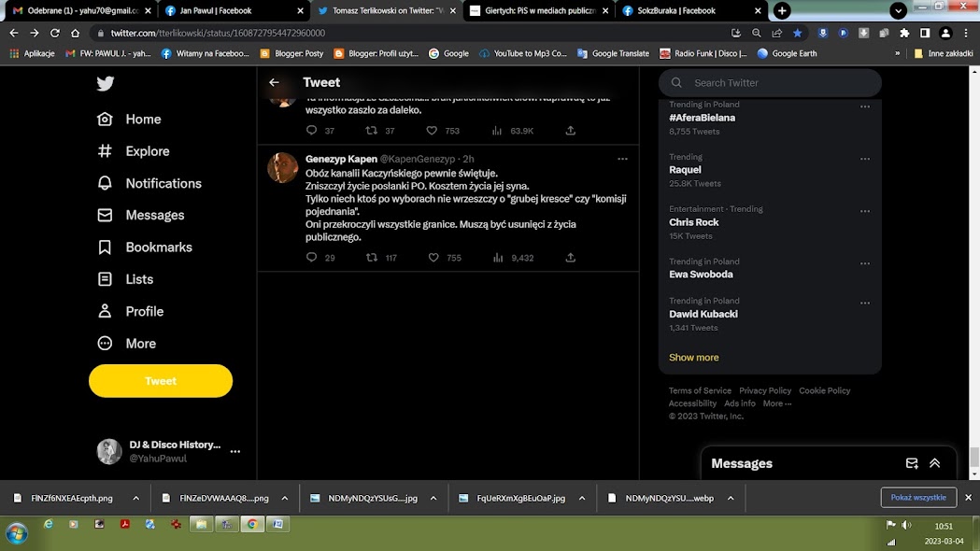This screenshot has width=980, height=551.
Task: Open the Privacy Policy link
Action: (765, 390)
